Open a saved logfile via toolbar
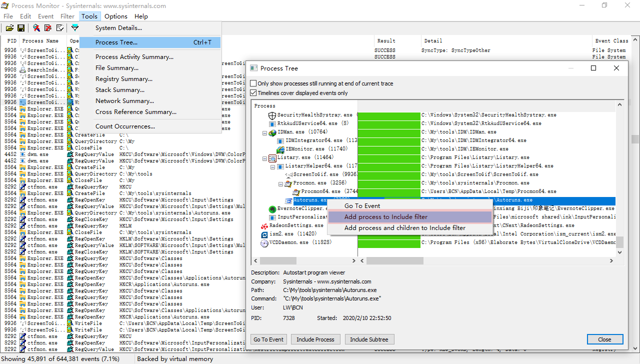Screen dimensions: 640x364 10,28
